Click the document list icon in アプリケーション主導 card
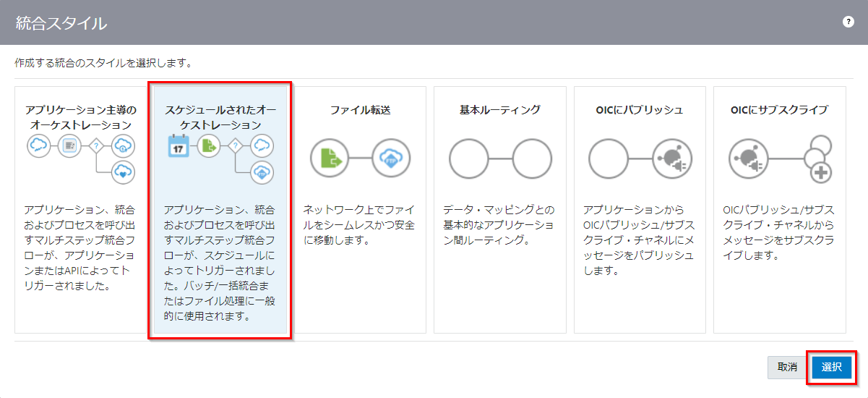Viewport: 868px width, 398px height. tap(69, 146)
